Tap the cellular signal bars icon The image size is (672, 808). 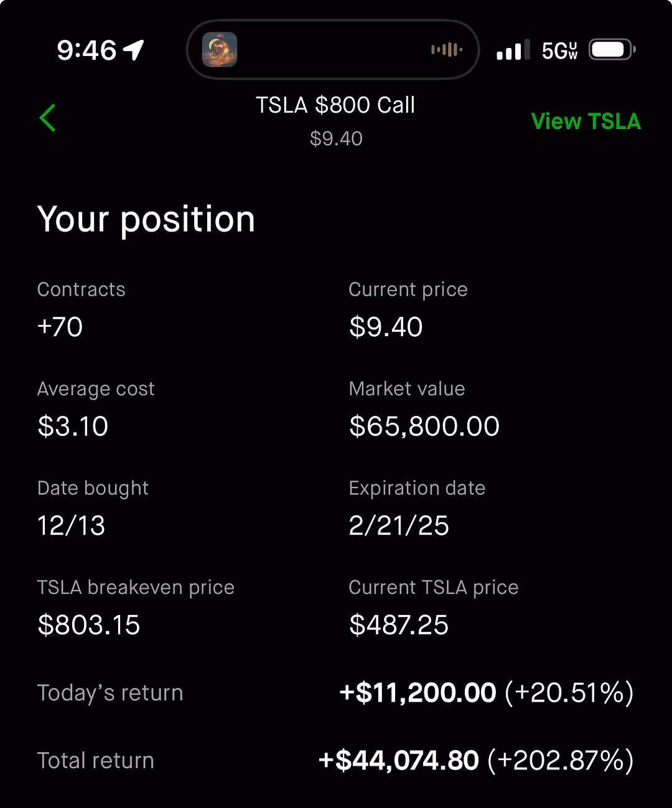tap(513, 50)
